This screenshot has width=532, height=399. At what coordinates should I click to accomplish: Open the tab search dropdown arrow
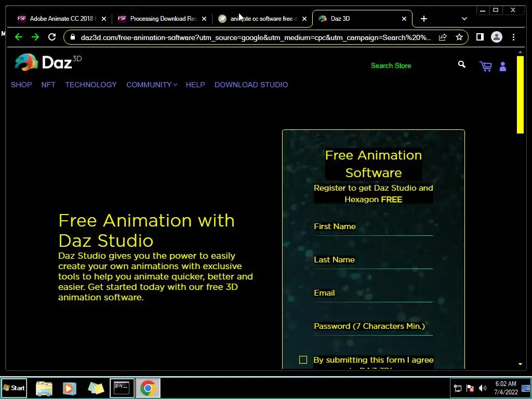tap(464, 19)
